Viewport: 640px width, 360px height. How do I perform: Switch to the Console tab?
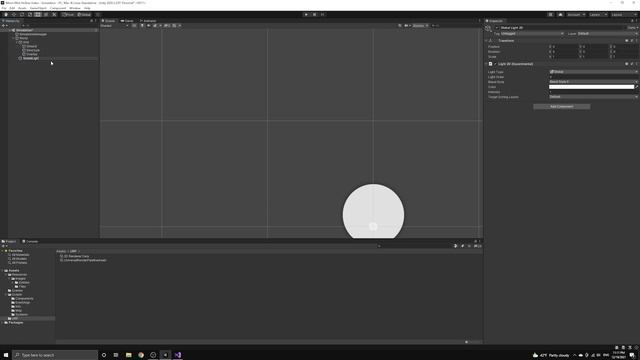[x=30, y=242]
